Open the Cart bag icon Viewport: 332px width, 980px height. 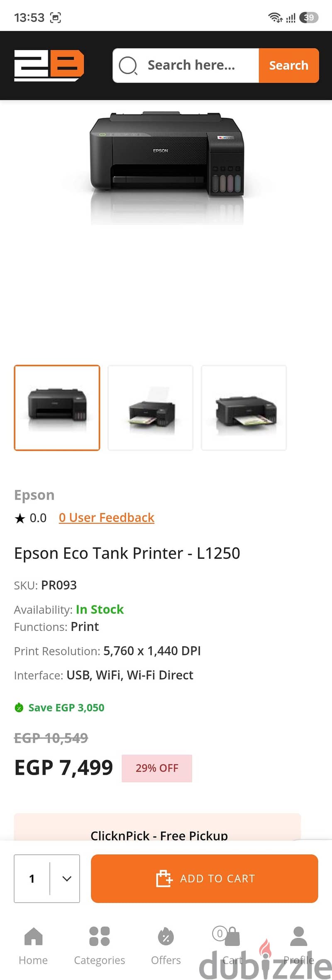[231, 936]
